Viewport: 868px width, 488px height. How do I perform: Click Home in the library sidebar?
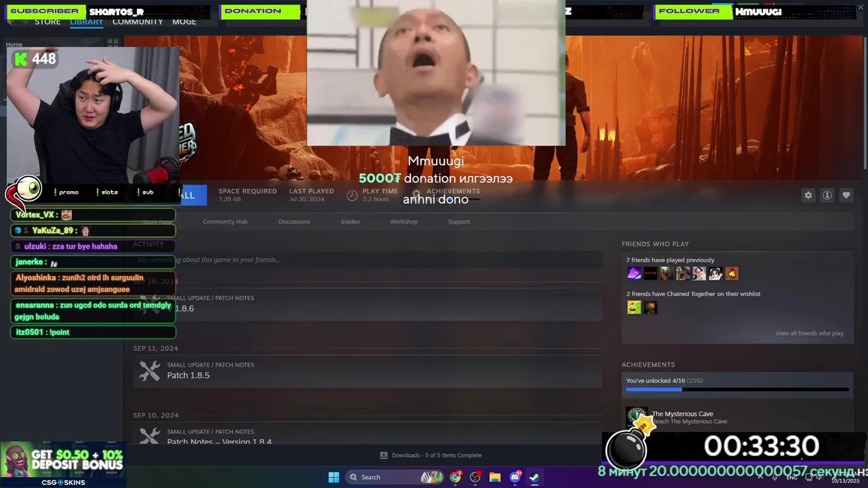pos(14,45)
